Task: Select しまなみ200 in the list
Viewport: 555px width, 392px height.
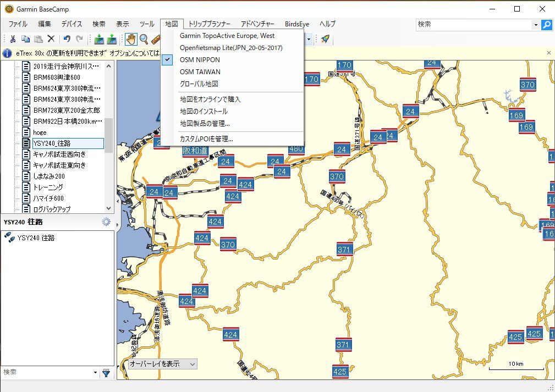Action: (x=48, y=176)
